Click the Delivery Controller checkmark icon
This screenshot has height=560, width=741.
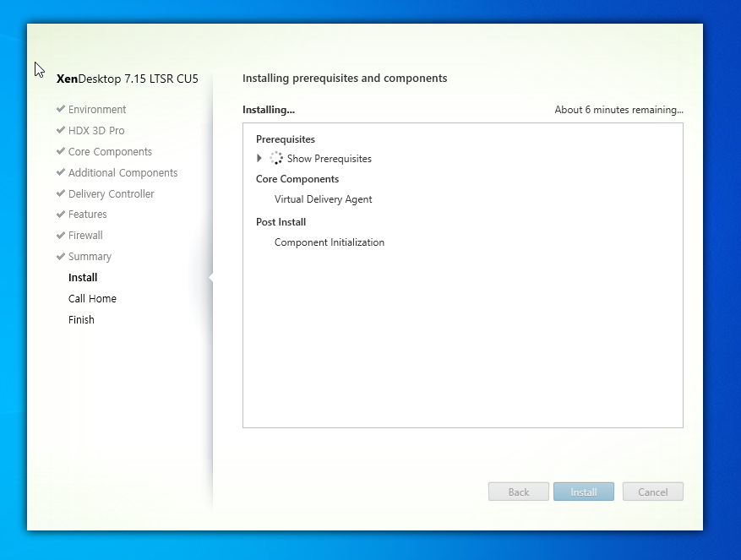pos(61,193)
